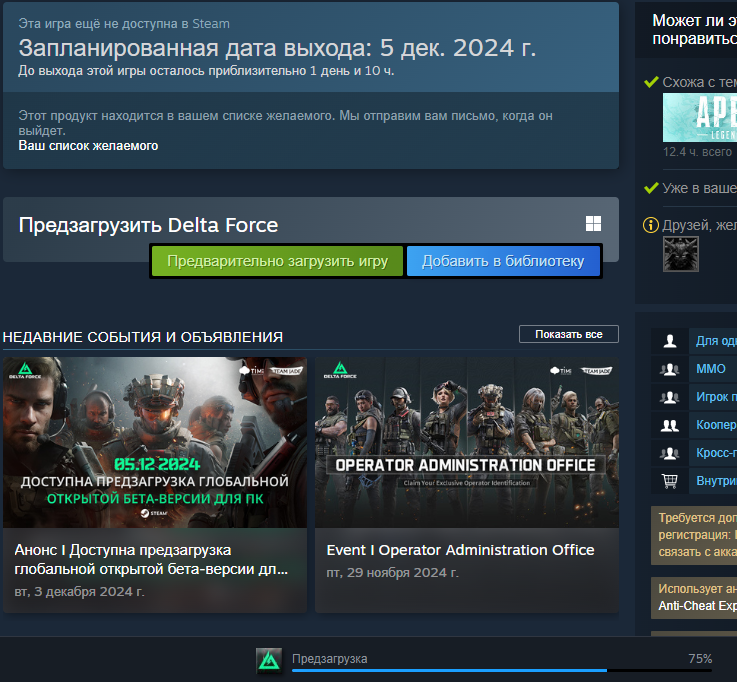Open the Operator Administration Office event image
The image size is (737, 682).
467,442
